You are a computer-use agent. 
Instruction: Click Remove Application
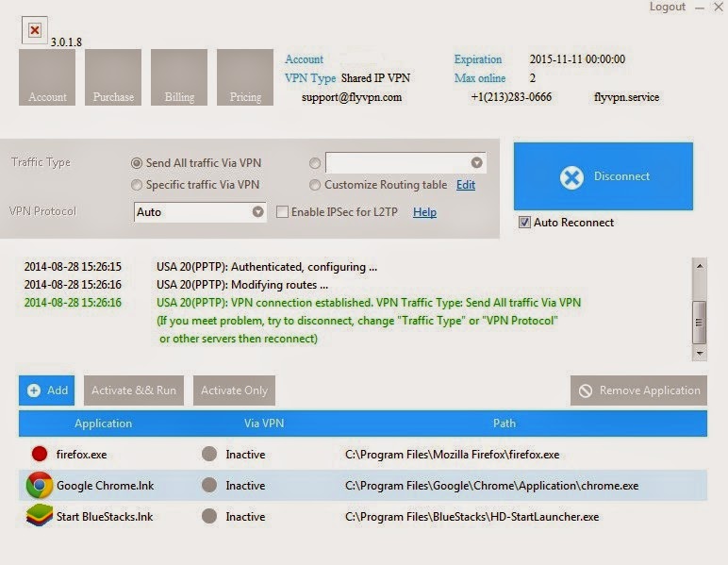point(638,391)
